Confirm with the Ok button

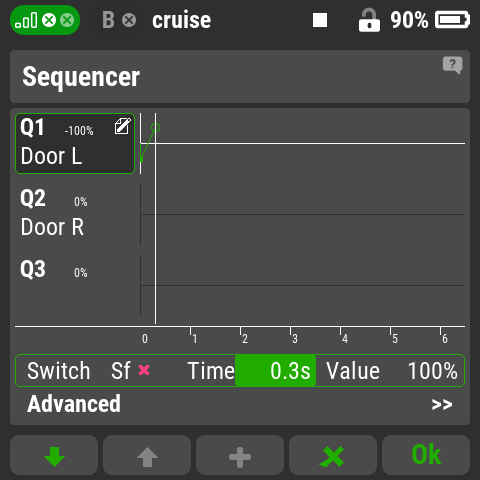pos(426,455)
